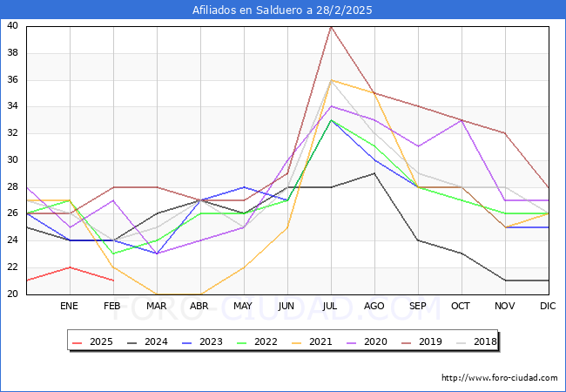Click the OCT month axis label
This screenshot has width=566, height=392.
[461, 306]
